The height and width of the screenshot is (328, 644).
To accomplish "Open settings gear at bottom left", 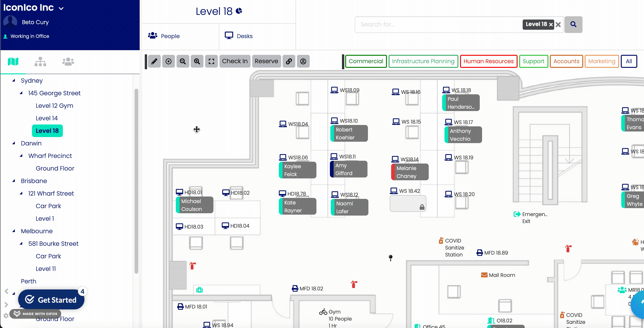I will pyautogui.click(x=6, y=315).
